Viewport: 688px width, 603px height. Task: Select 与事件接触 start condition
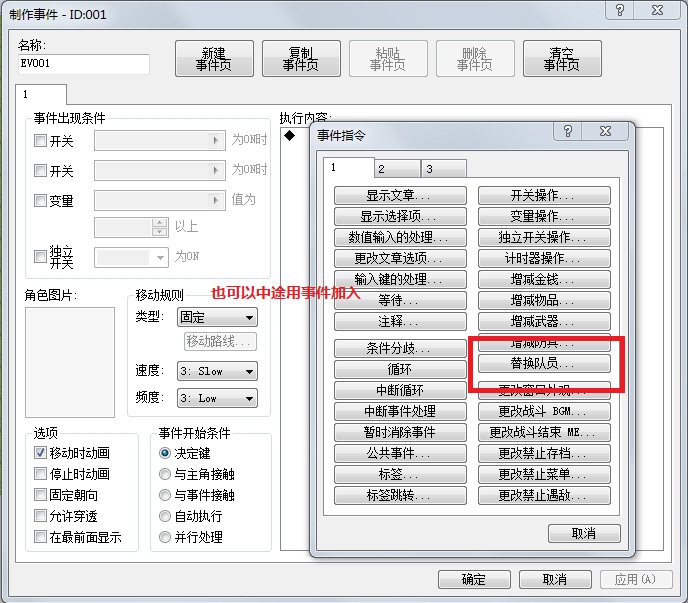(x=165, y=495)
